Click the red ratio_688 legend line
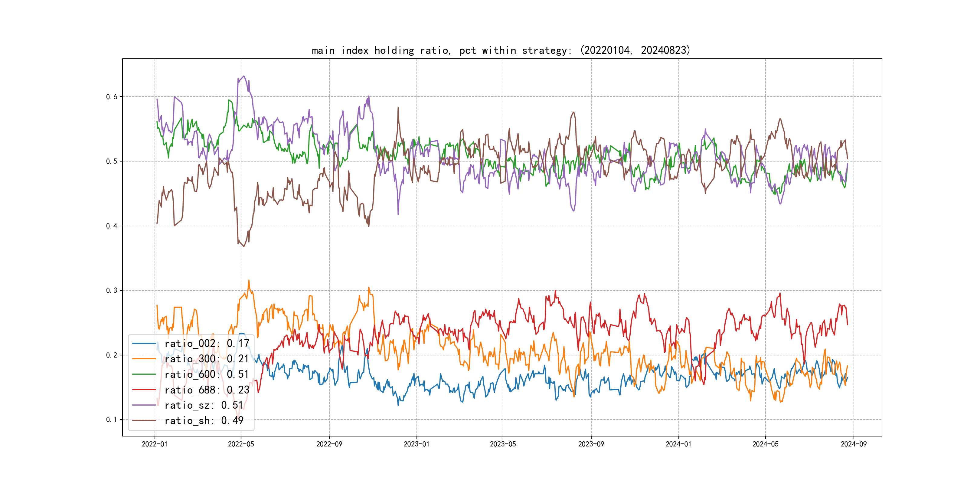Viewport: 980px width, 490px height. click(x=144, y=390)
